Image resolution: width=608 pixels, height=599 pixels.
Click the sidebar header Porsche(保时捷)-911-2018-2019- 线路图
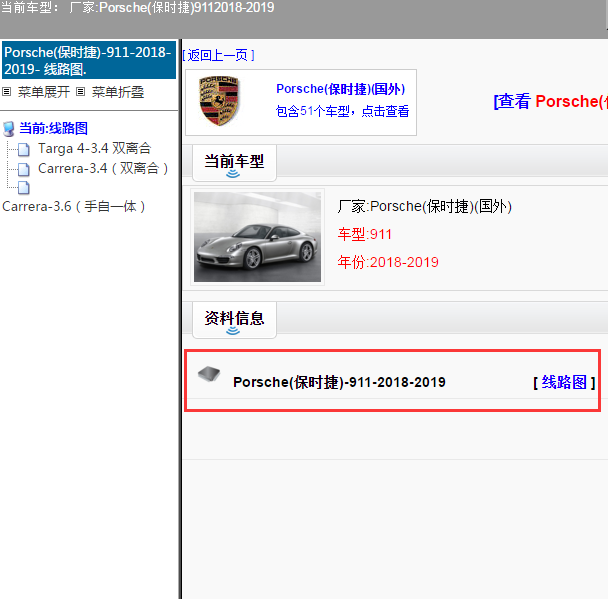point(89,60)
